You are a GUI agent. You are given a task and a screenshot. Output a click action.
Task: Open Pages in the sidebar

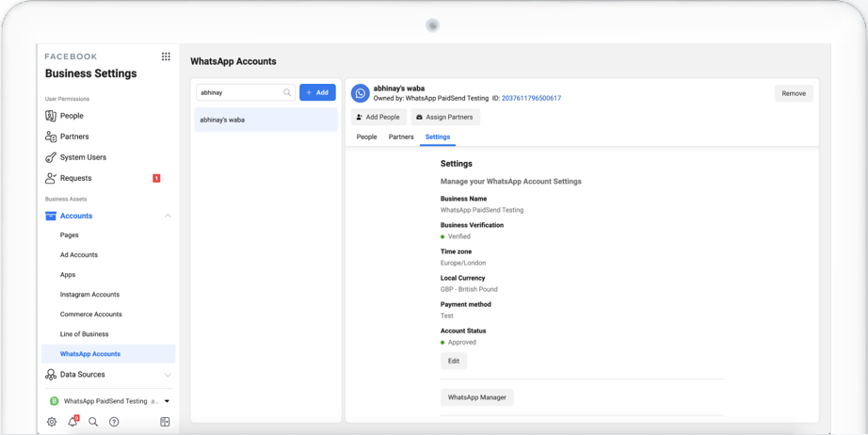[70, 235]
